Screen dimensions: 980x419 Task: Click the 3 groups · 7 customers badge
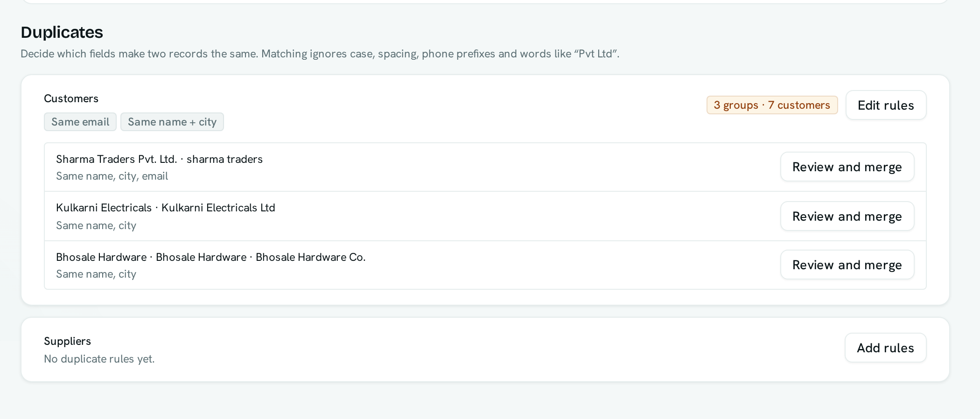772,105
